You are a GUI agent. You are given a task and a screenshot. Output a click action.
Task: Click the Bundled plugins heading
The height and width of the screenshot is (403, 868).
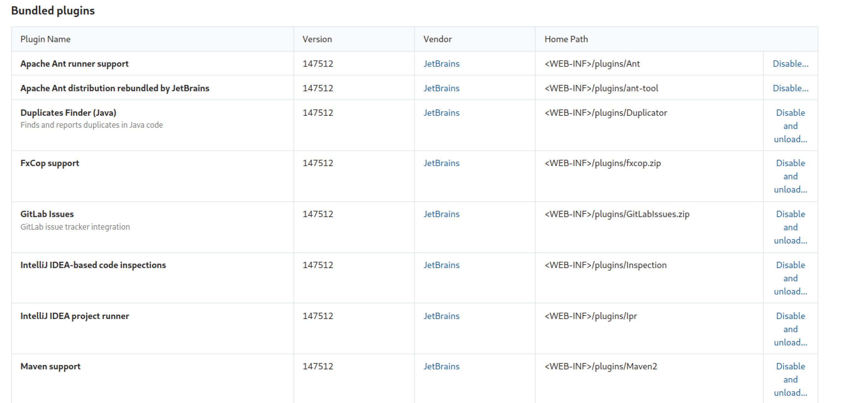53,11
